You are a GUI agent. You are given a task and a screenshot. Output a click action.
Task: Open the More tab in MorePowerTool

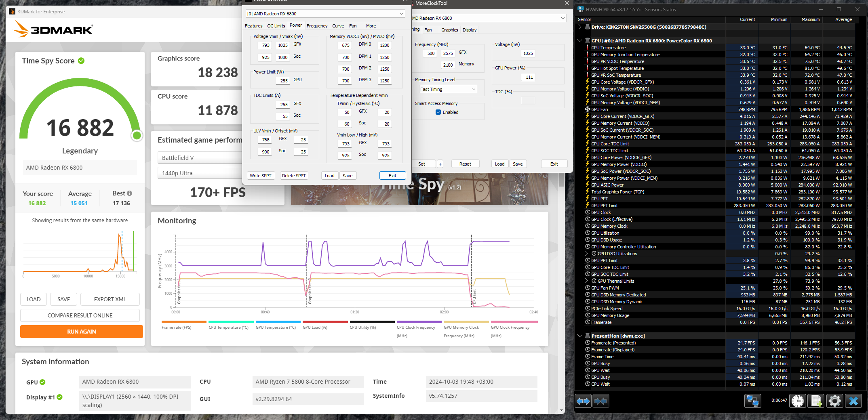[x=371, y=26]
